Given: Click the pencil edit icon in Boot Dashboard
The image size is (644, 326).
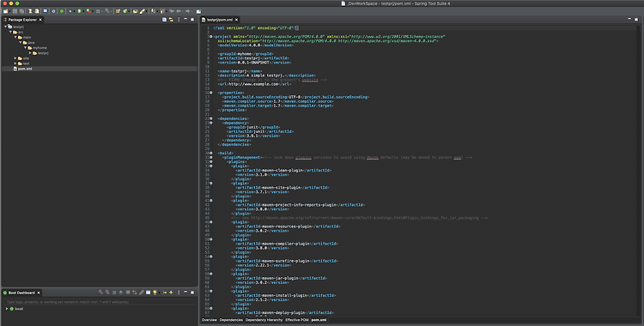Looking at the screenshot, I should pos(142,293).
